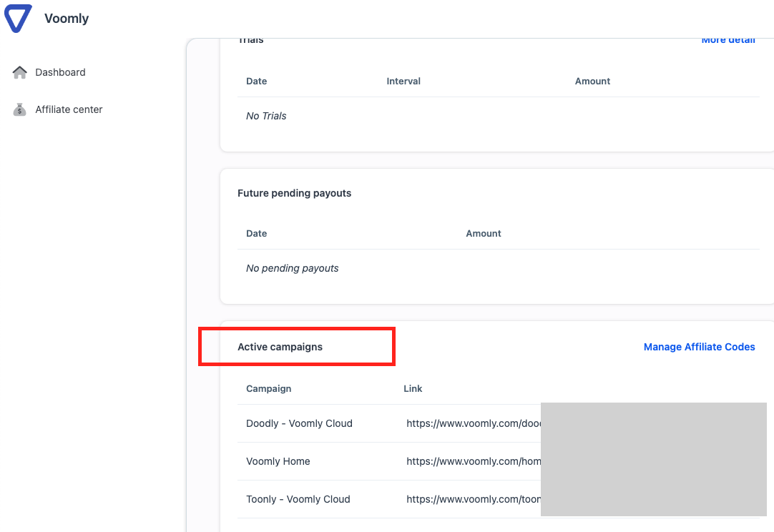Click the Toonly campaign affiliate link
The image size is (774, 532).
(474, 499)
